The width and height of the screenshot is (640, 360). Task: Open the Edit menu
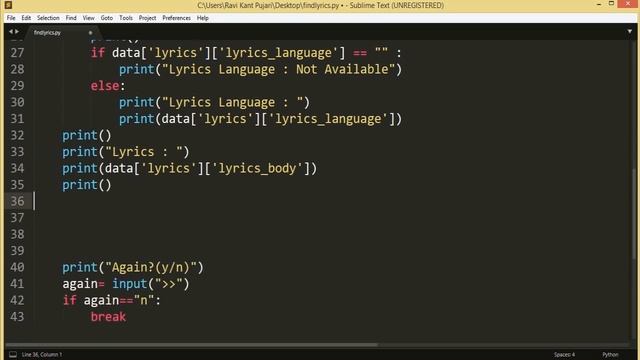pyautogui.click(x=26, y=18)
